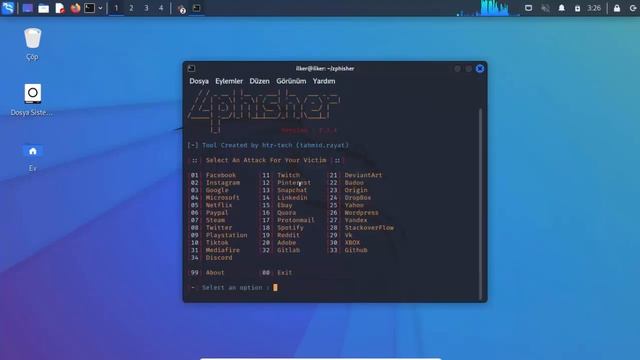Image resolution: width=640 pixels, height=360 pixels.
Task: Open the Çöp trash desktop icon
Action: [x=32, y=44]
